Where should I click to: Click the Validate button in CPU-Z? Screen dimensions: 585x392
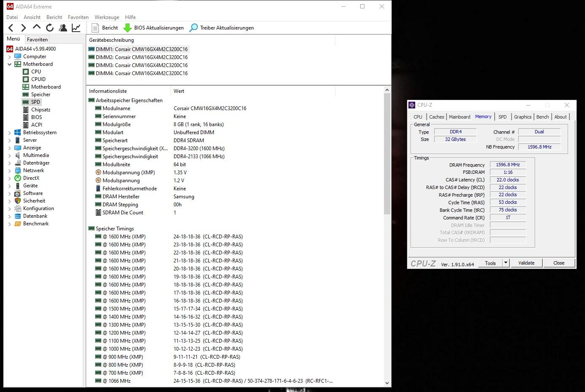tap(526, 263)
